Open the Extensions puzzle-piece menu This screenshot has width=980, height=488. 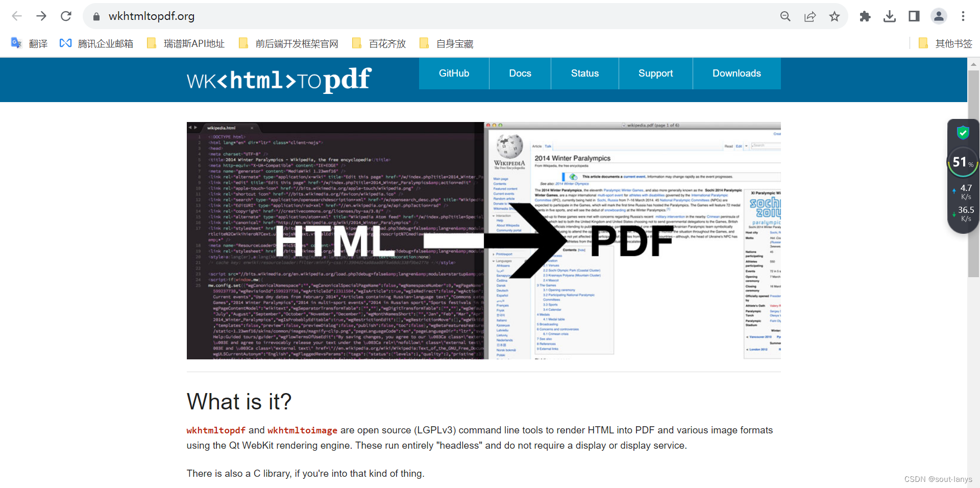tap(865, 16)
